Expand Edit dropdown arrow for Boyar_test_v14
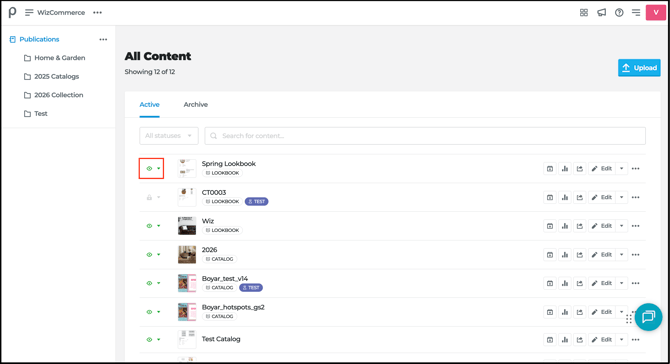The image size is (670, 364). point(621,283)
